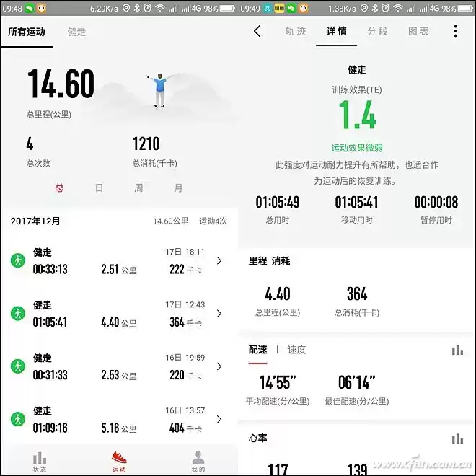
Task: Switch to 所有运动 tab
Action: coord(27,32)
